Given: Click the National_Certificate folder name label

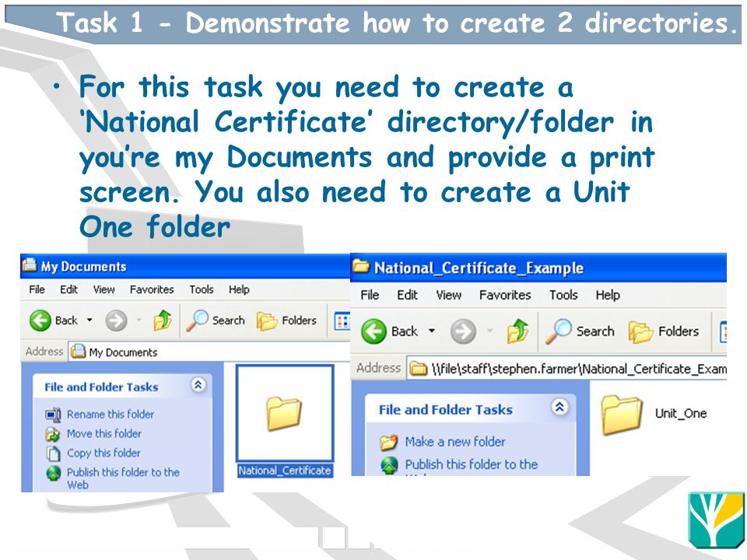Looking at the screenshot, I should tap(285, 471).
